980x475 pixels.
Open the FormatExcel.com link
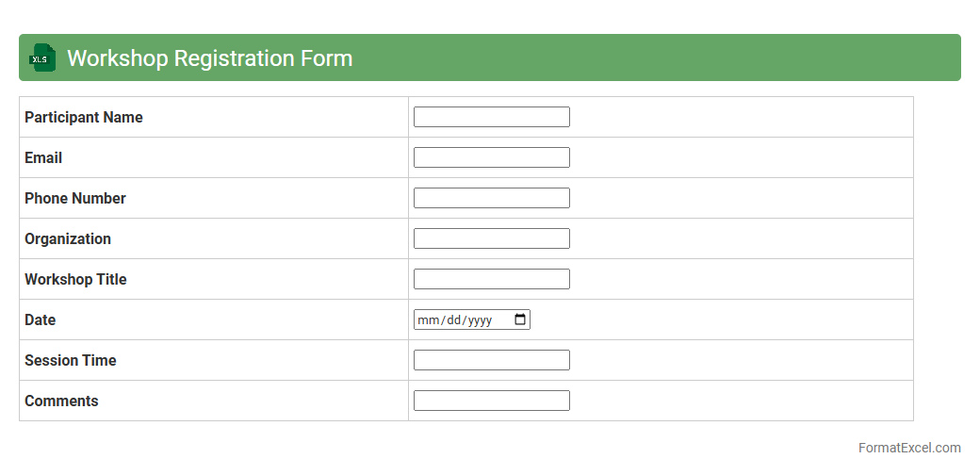pos(908,448)
